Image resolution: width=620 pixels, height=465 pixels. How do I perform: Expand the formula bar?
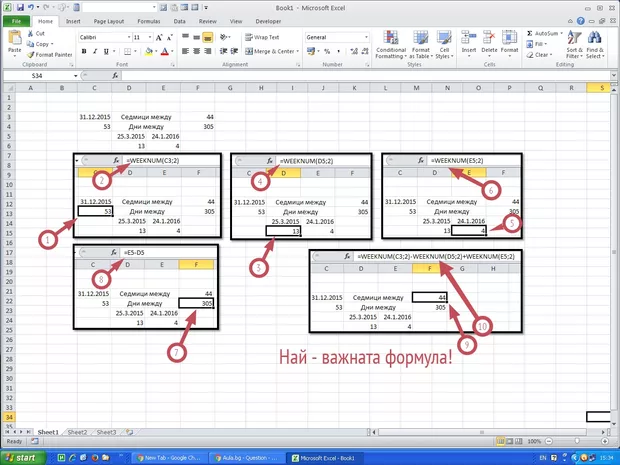coord(614,75)
